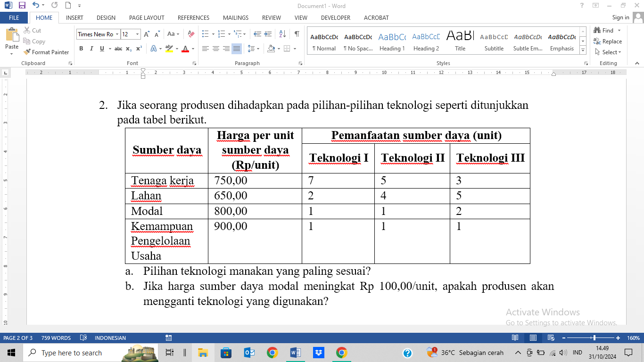Open font name dropdown Times New Roman

[117, 34]
